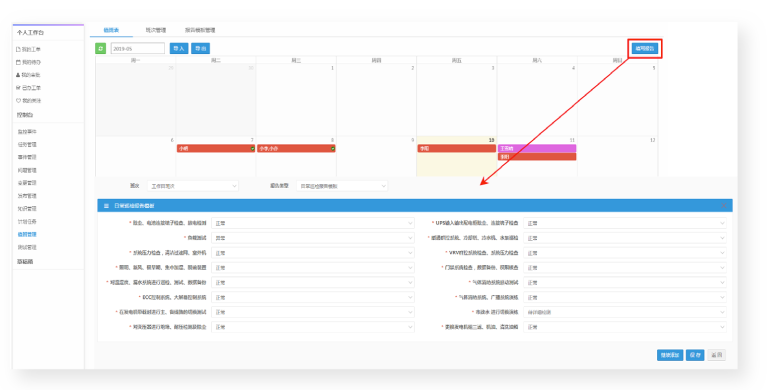Click the 2019-05 month input field
This screenshot has width=768, height=390.
pyautogui.click(x=138, y=49)
